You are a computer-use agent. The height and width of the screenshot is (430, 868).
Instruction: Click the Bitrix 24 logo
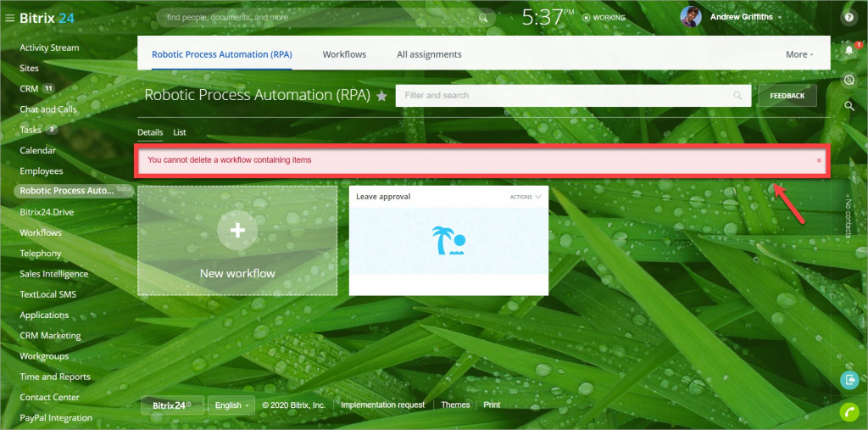tap(47, 18)
